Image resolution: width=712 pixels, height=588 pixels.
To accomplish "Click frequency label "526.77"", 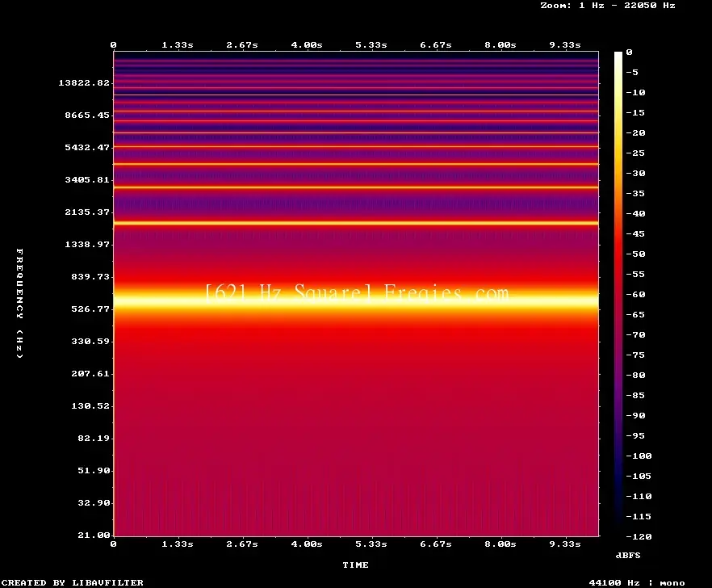I will click(90, 309).
